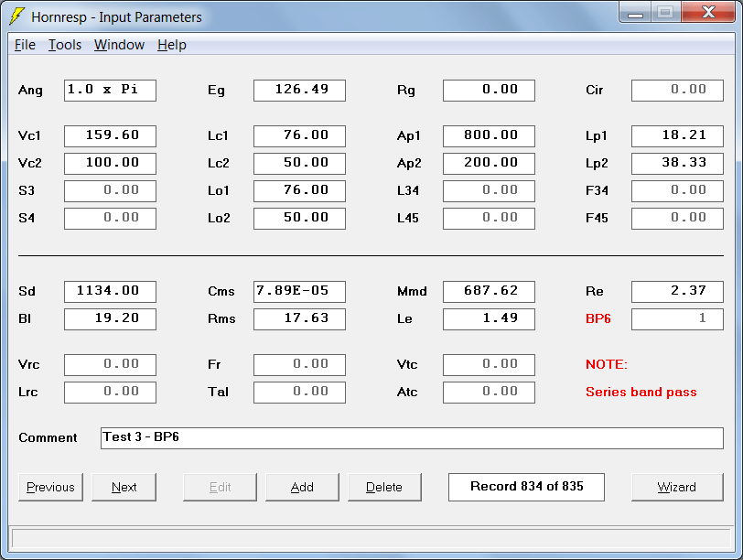743x560 pixels.
Task: Select the Vrc input field
Action: (x=110, y=365)
